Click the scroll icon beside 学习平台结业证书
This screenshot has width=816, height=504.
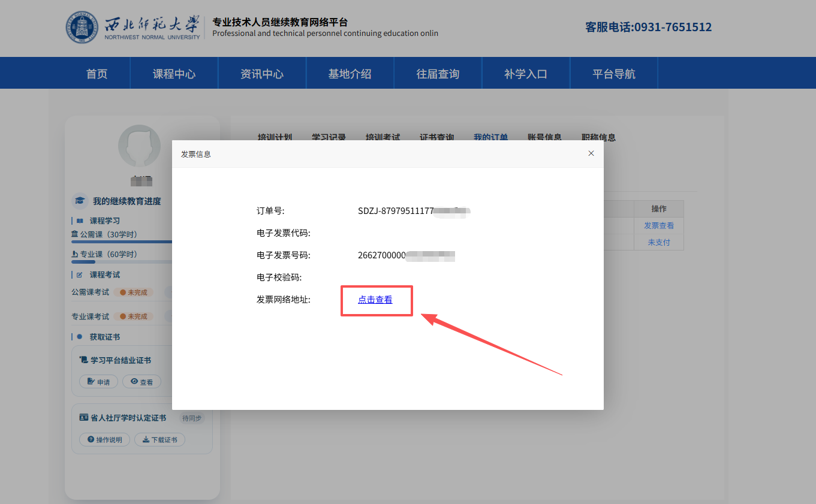[84, 360]
